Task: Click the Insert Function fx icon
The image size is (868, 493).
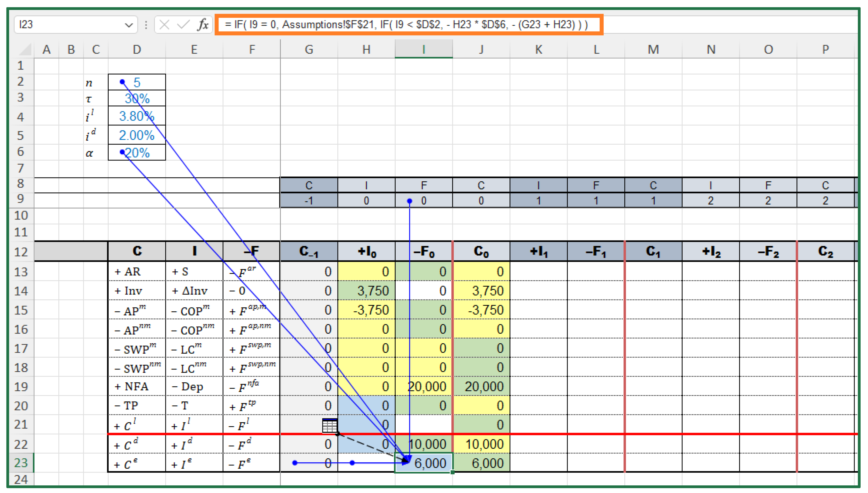Action: 203,25
